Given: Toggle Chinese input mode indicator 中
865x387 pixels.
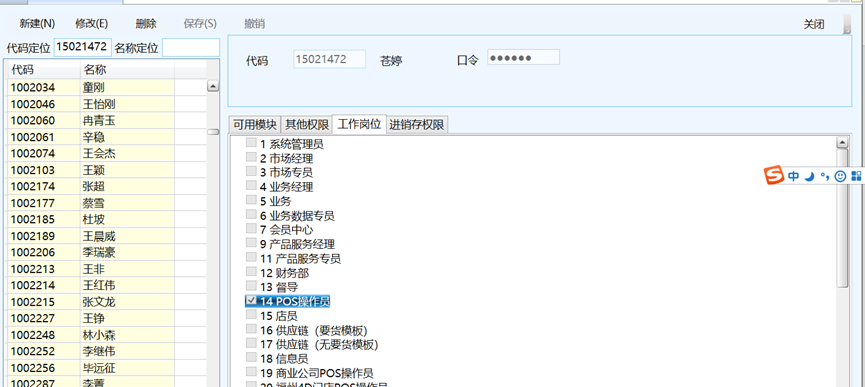Looking at the screenshot, I should pyautogui.click(x=793, y=176).
